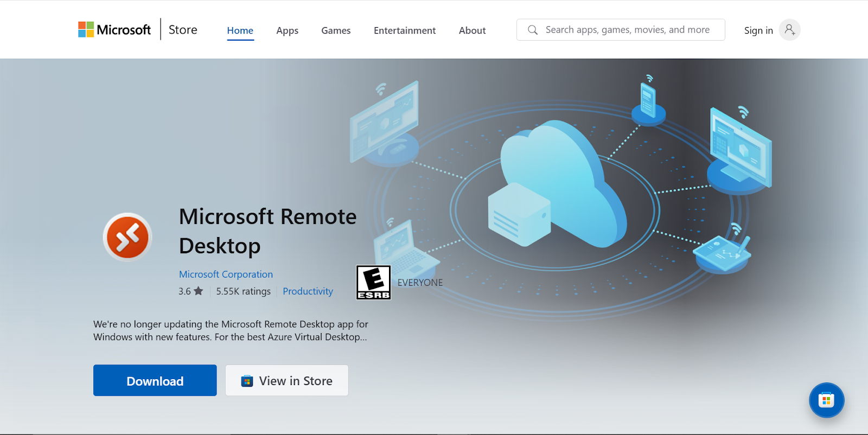The width and height of the screenshot is (868, 435).
Task: Click the search magnifier icon
Action: [x=533, y=30]
